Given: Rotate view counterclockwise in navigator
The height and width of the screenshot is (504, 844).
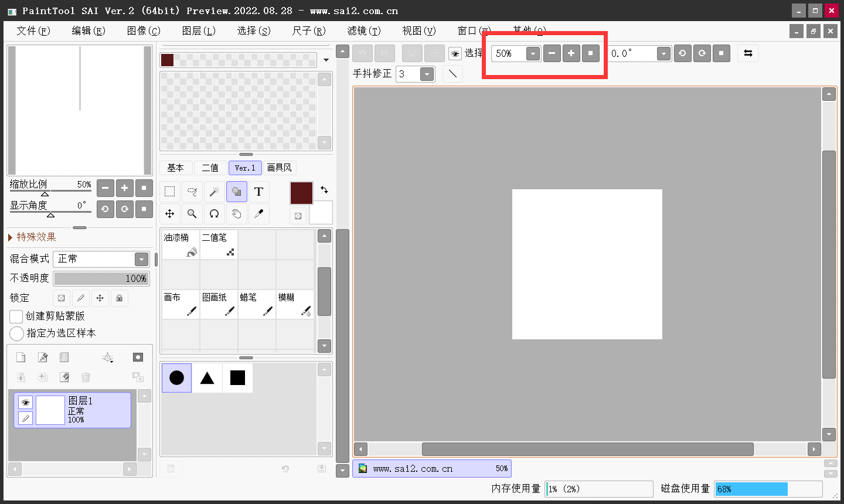Looking at the screenshot, I should coord(105,209).
